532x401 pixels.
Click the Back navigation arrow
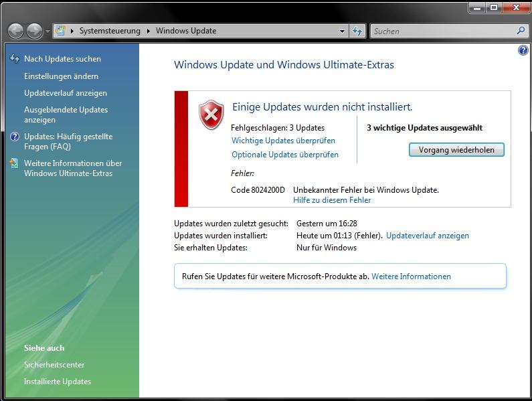coord(15,31)
